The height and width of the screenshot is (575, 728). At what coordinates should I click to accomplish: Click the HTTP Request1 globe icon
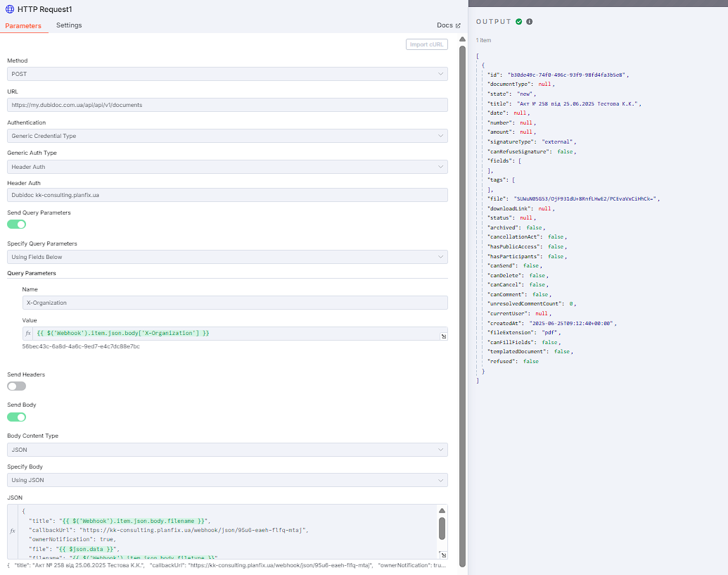[10, 9]
